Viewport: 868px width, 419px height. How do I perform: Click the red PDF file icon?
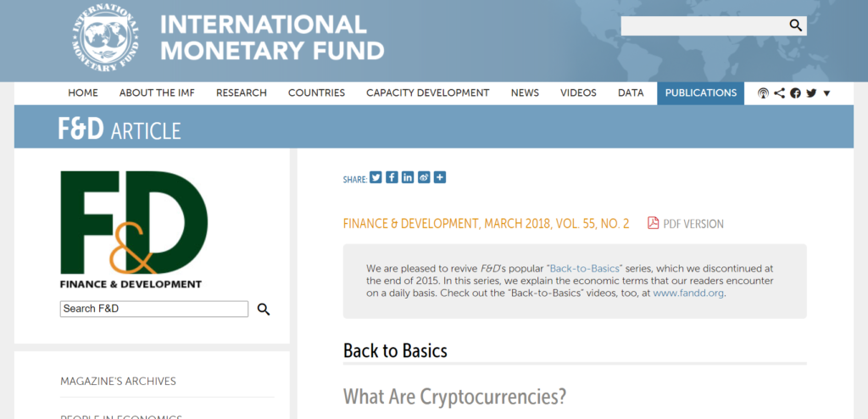coord(654,223)
